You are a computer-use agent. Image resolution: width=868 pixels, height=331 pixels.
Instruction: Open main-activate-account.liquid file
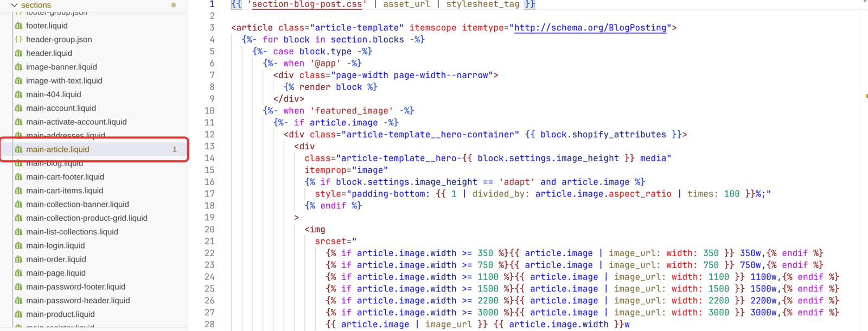[x=76, y=122]
